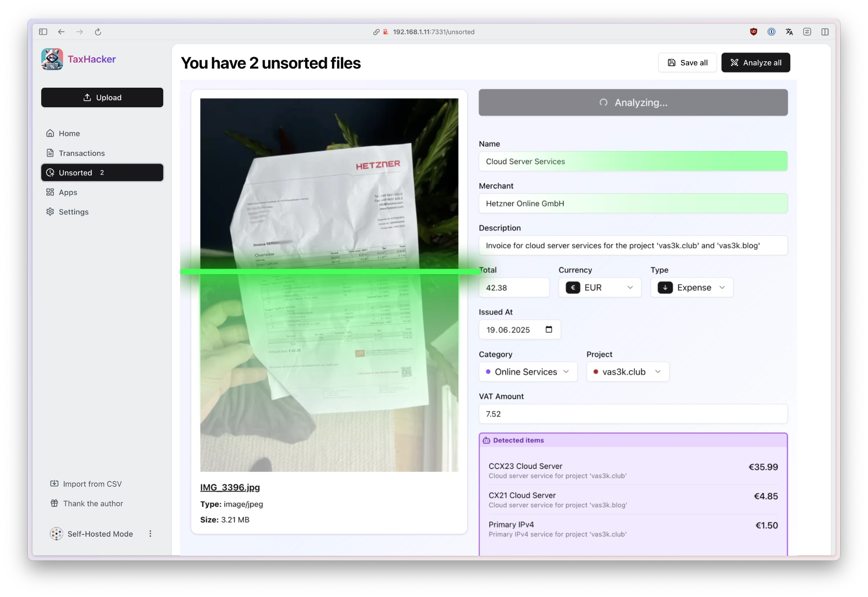The image size is (868, 597).
Task: Select the Transactions menu entry
Action: 82,153
